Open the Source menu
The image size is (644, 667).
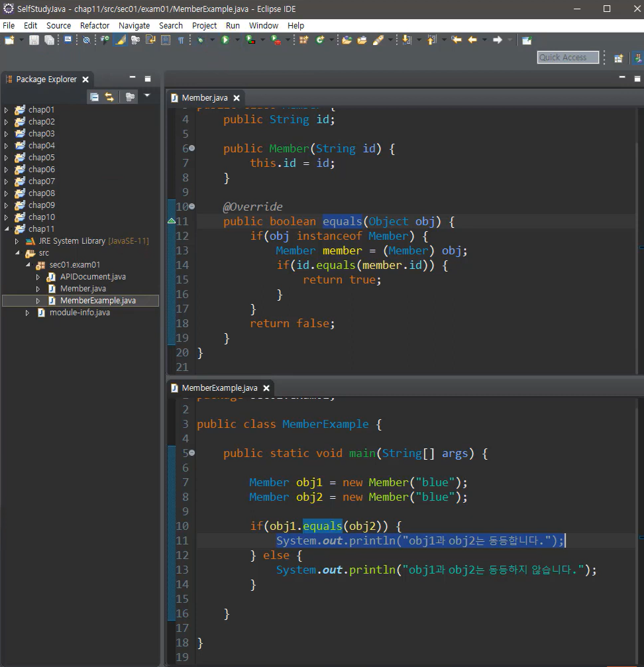pyautogui.click(x=58, y=26)
